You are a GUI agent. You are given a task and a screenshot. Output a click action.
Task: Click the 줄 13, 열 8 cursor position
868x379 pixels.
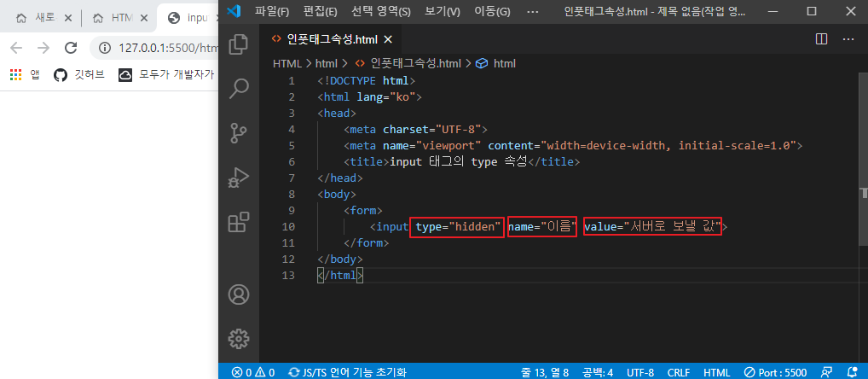pyautogui.click(x=545, y=372)
